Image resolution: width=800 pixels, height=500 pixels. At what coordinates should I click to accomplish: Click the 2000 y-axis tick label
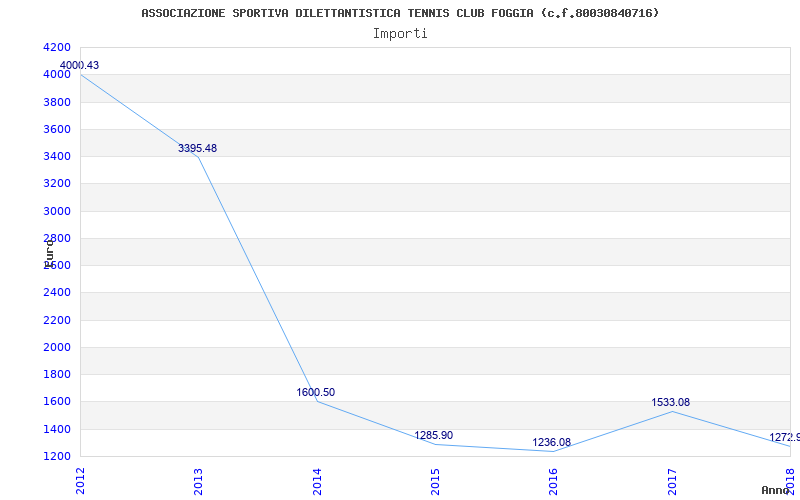57,347
